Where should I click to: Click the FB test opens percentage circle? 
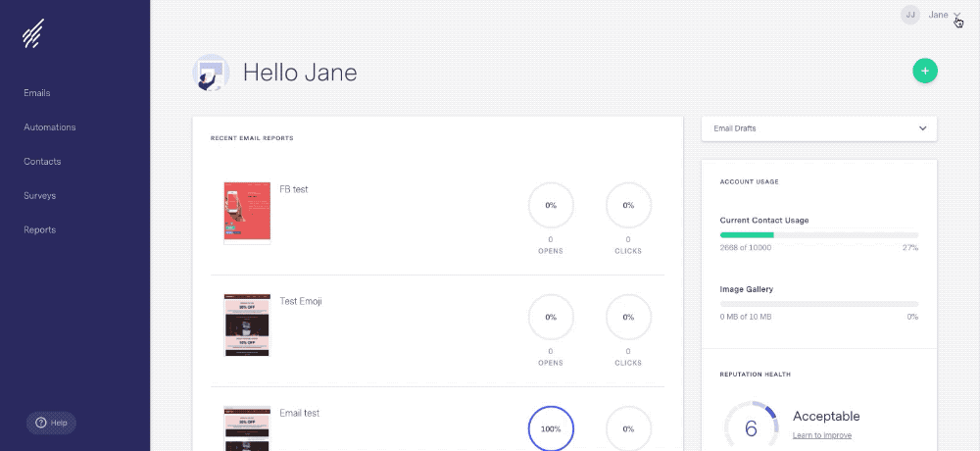[x=551, y=205]
